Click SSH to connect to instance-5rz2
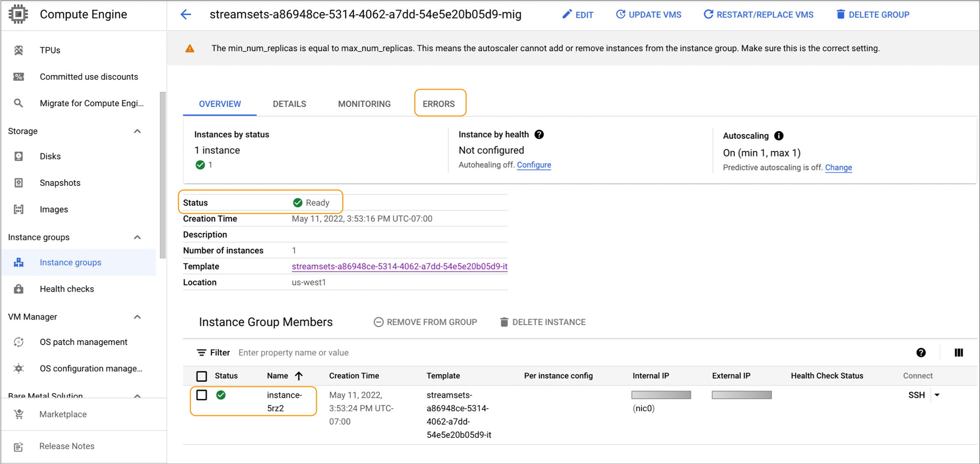The width and height of the screenshot is (980, 464). (916, 395)
